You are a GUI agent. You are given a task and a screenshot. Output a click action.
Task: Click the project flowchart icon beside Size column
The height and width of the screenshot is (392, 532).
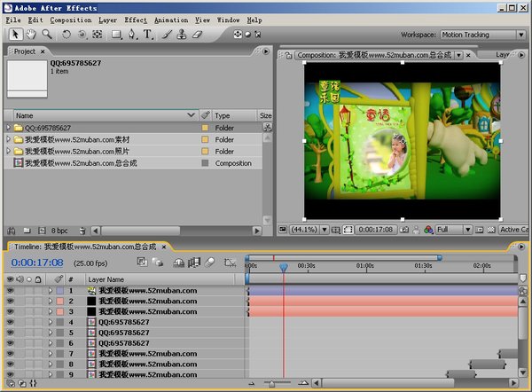pyautogui.click(x=268, y=128)
